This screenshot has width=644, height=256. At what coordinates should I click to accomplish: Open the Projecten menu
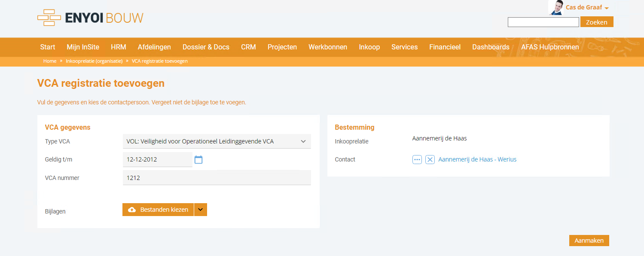pyautogui.click(x=282, y=47)
